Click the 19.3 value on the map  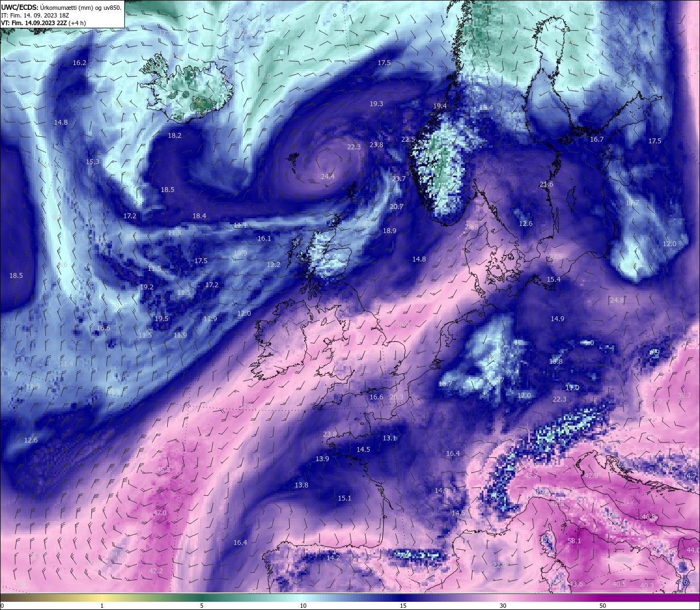tap(376, 103)
